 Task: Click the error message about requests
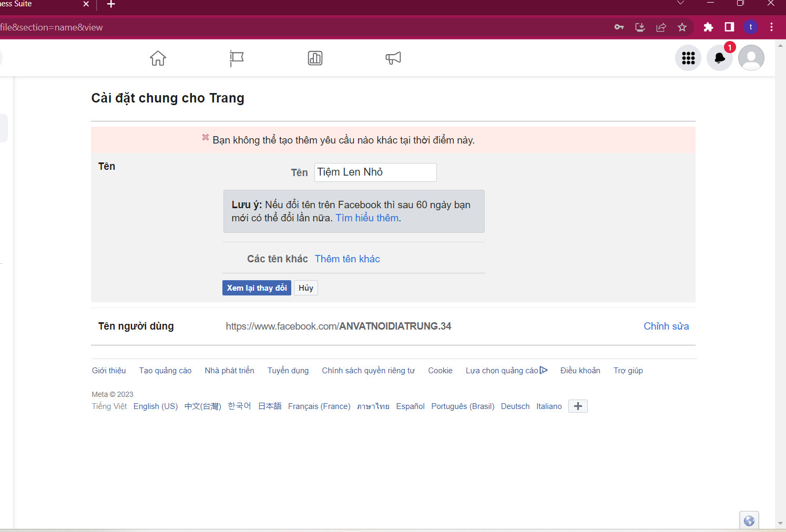343,140
